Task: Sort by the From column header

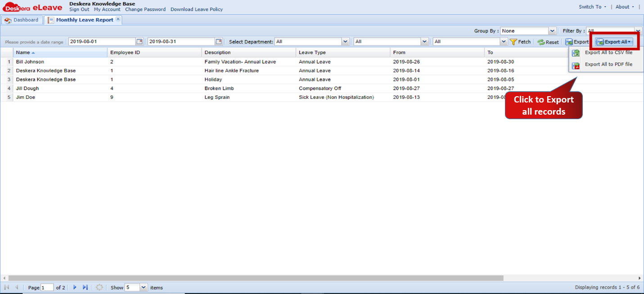Action: pyautogui.click(x=438, y=53)
